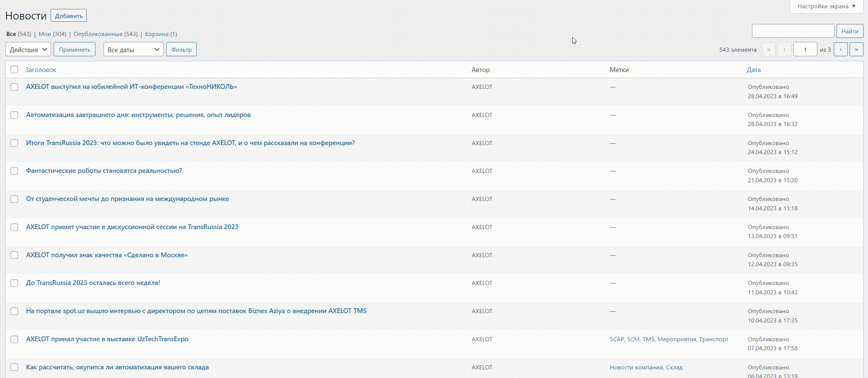Image resolution: width=868 pixels, height=378 pixels.
Task: Sort by Заголовок column header
Action: pyautogui.click(x=41, y=70)
